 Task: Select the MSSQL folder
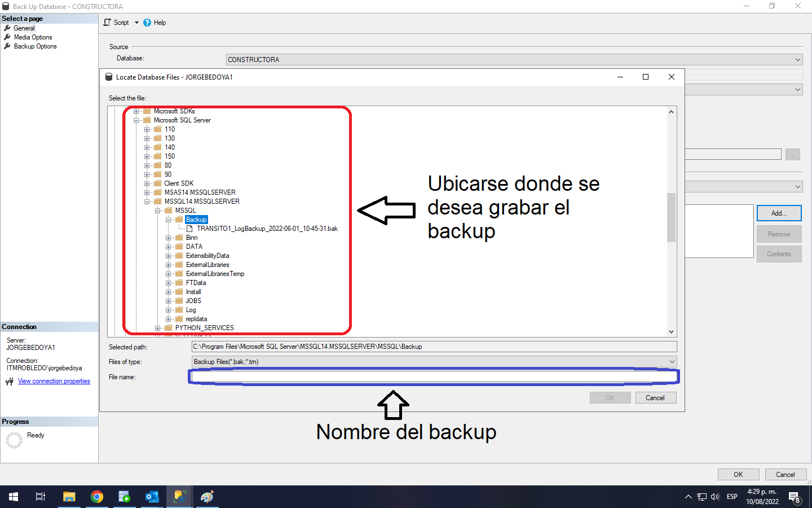pyautogui.click(x=186, y=211)
